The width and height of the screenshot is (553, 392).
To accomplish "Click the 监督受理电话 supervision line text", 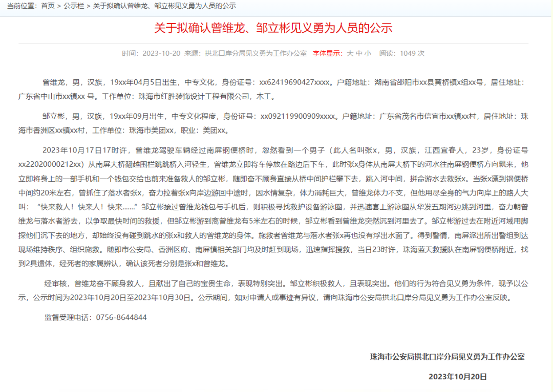I will pyautogui.click(x=69, y=317).
